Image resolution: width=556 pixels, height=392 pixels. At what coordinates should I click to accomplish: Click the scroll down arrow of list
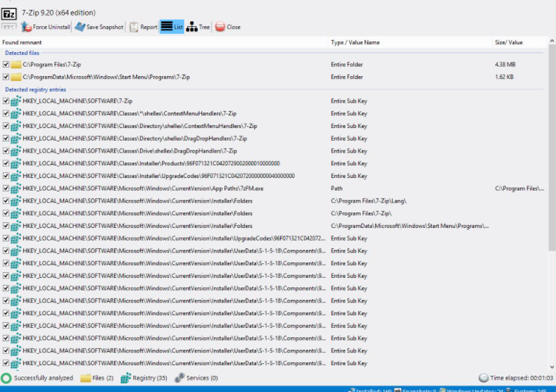click(x=552, y=367)
